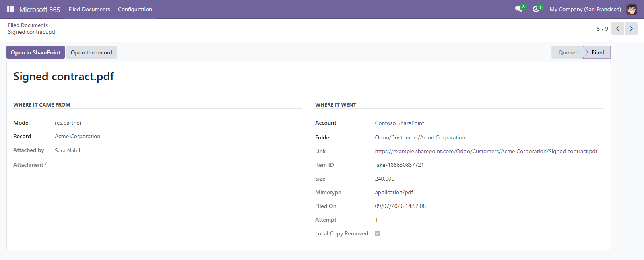644x260 pixels.
Task: Click the Signed contract.pdf breadcrumb text
Action: pyautogui.click(x=32, y=32)
